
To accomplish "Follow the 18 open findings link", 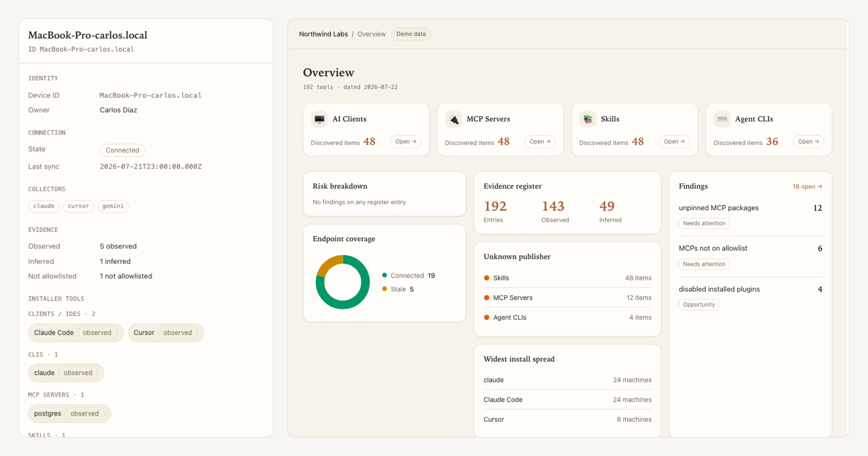I will pos(807,186).
